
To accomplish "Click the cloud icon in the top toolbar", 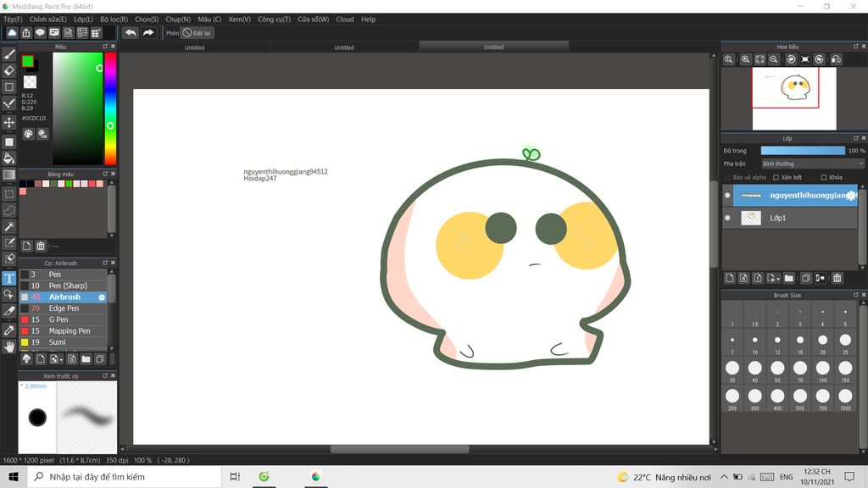I will pyautogui.click(x=12, y=33).
